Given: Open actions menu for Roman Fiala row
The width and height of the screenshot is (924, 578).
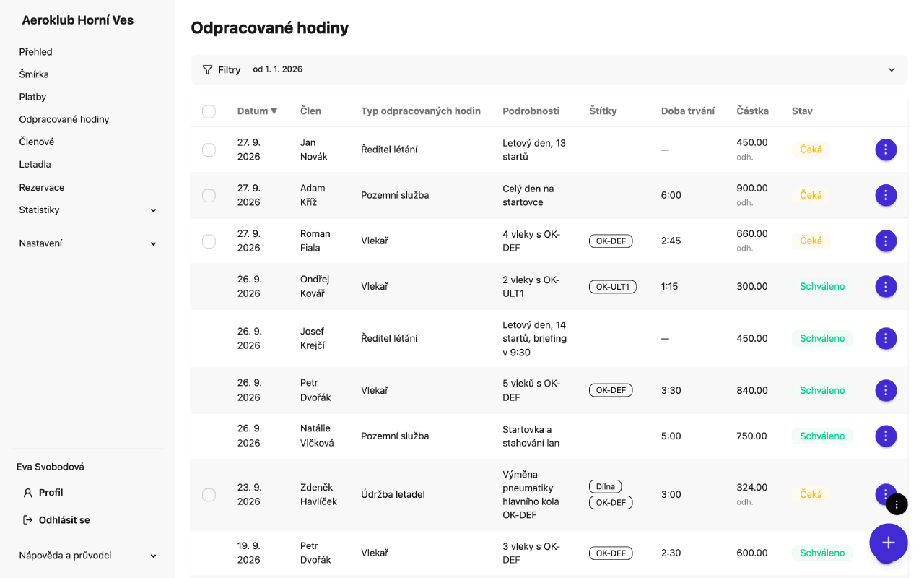Looking at the screenshot, I should pyautogui.click(x=886, y=241).
